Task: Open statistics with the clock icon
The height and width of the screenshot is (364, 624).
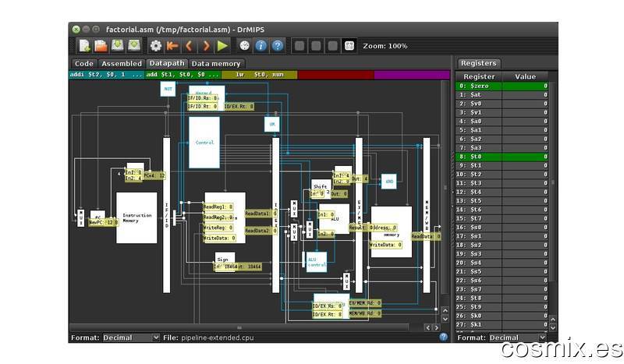Action: (x=244, y=46)
